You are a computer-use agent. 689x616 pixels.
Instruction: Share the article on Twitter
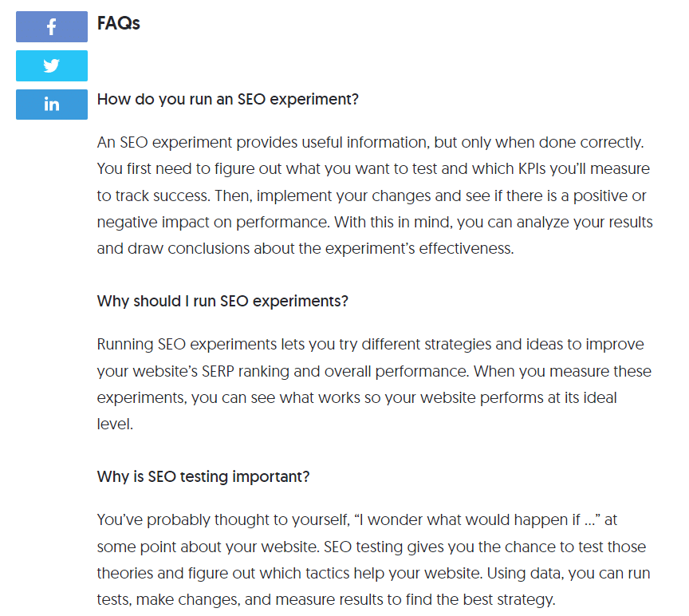click(x=51, y=65)
